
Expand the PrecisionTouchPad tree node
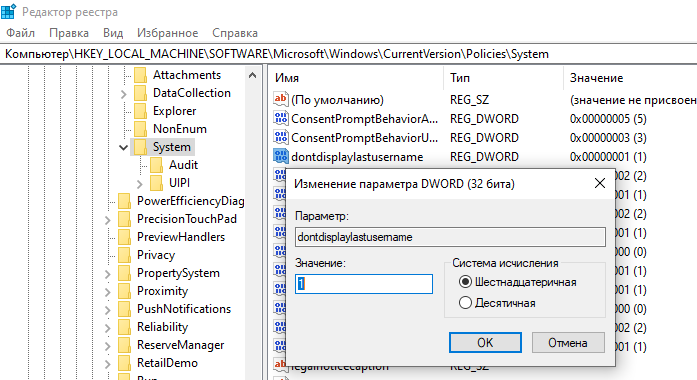[x=108, y=220]
